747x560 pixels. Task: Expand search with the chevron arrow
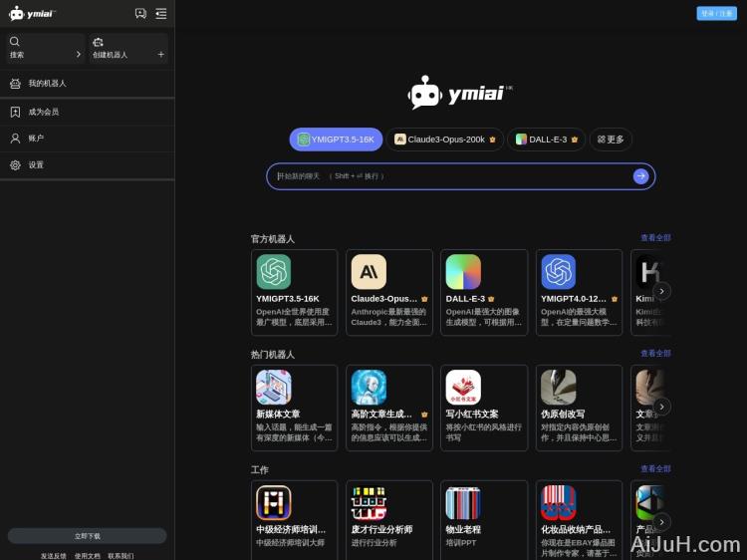[79, 55]
